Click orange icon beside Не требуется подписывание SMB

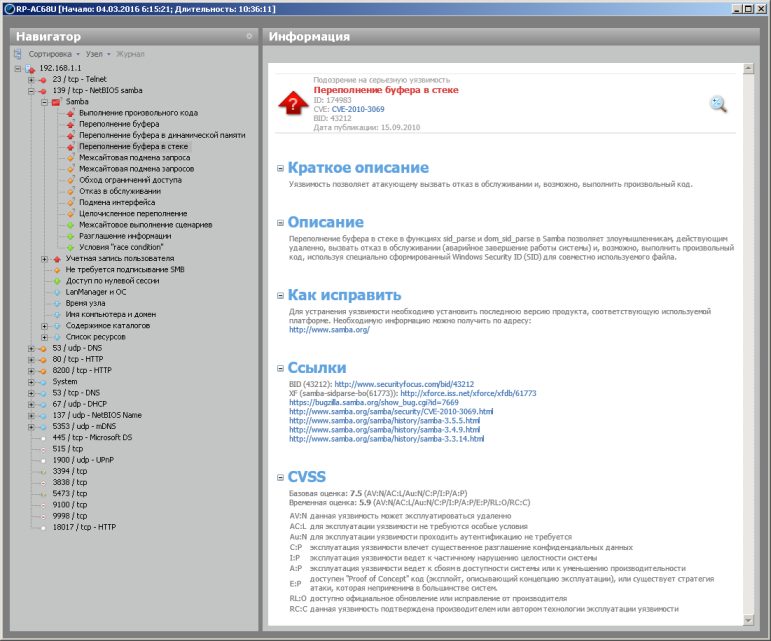coord(57,270)
